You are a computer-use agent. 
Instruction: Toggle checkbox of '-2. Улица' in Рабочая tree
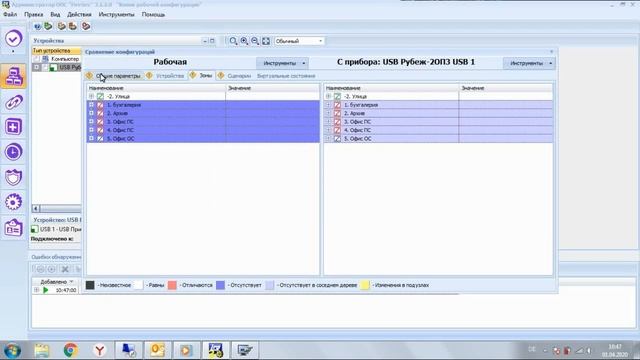click(x=100, y=97)
